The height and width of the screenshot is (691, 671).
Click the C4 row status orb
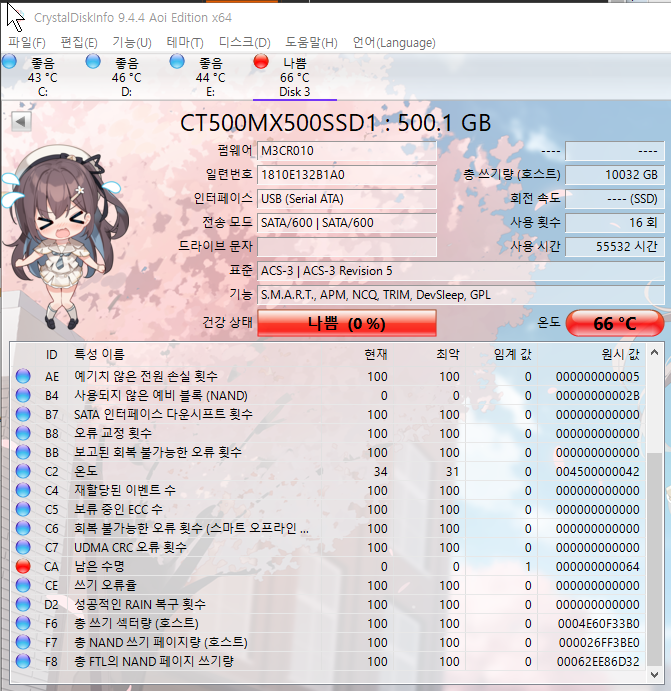pyautogui.click(x=23, y=490)
